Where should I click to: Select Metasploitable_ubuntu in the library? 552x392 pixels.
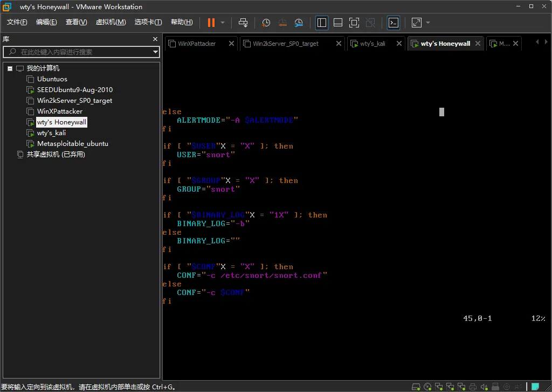[72, 144]
